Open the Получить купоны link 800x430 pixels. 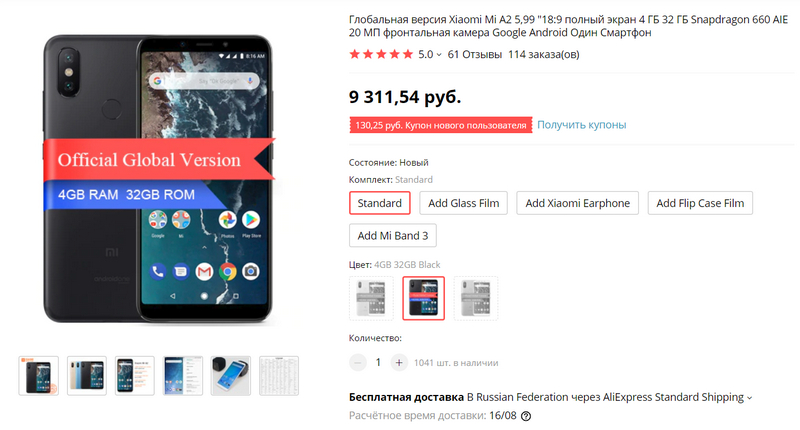(x=582, y=124)
